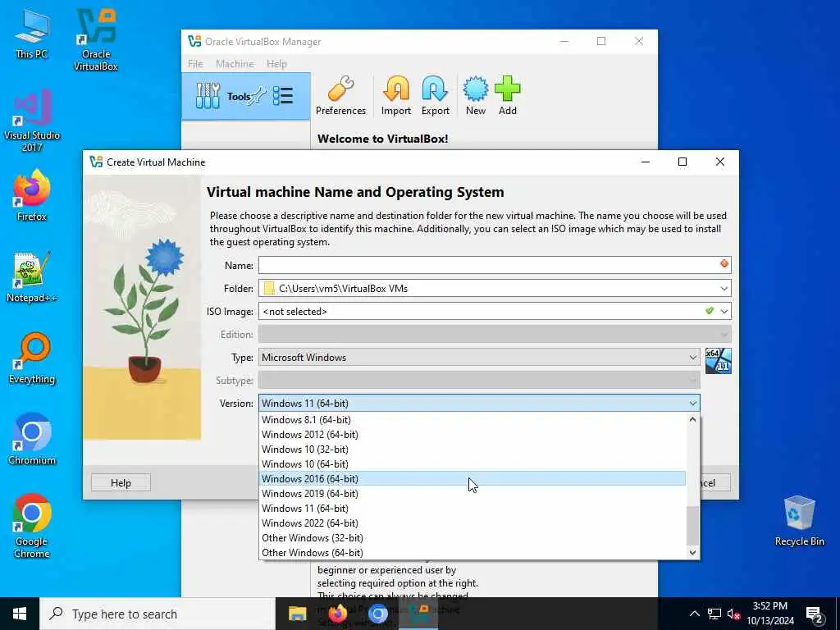Open the Help menu in VirtualBox Manager
The width and height of the screenshot is (840, 630).
276,63
